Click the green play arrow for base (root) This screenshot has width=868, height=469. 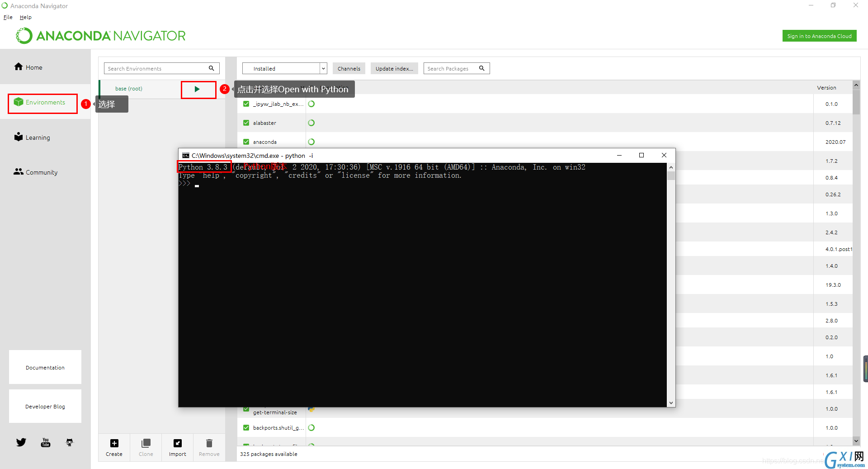coord(197,89)
